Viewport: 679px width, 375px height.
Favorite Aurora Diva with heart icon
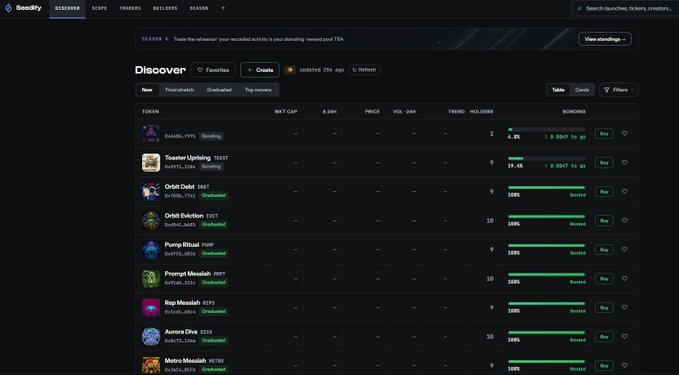(x=624, y=336)
